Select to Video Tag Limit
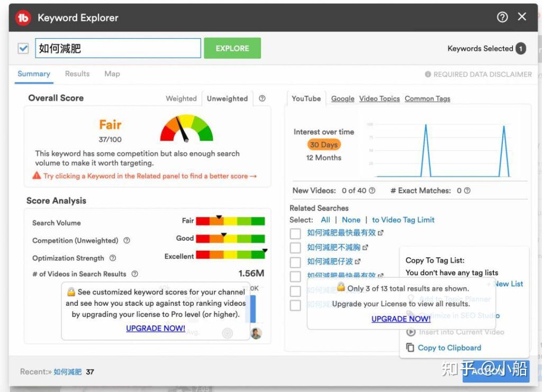The height and width of the screenshot is (392, 542). pyautogui.click(x=403, y=220)
